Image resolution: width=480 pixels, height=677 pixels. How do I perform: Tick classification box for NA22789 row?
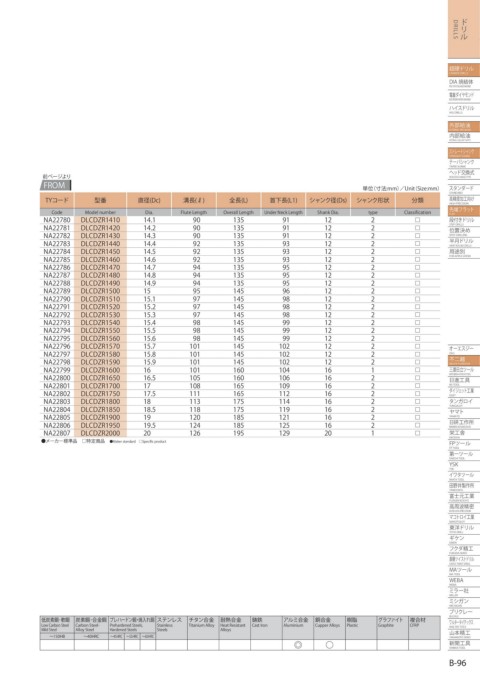417,291
